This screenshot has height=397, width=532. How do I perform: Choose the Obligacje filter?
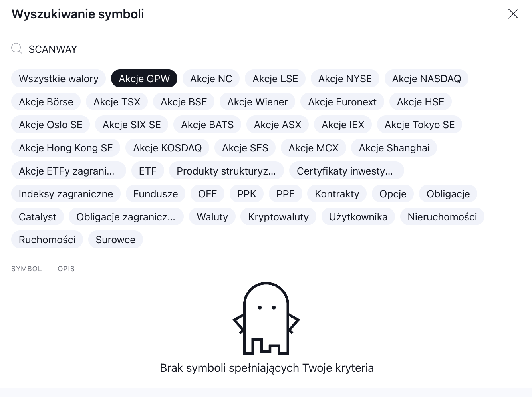pyautogui.click(x=448, y=194)
